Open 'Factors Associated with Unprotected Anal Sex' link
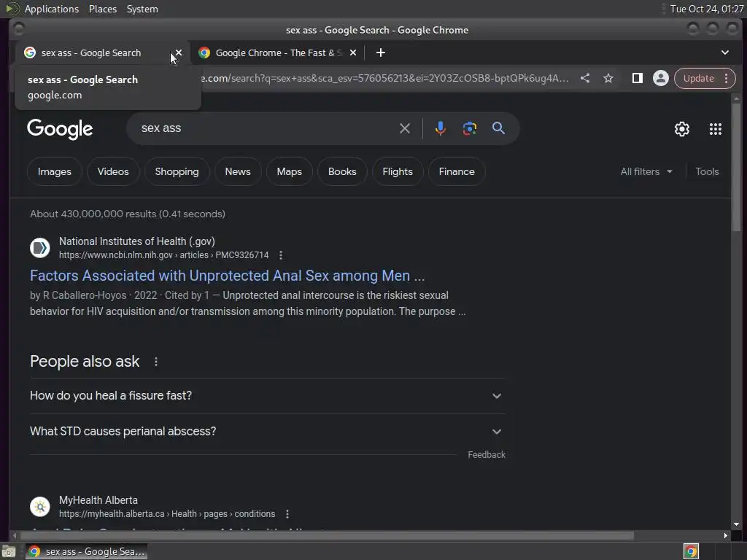Viewport: 747px width, 560px height. click(228, 276)
